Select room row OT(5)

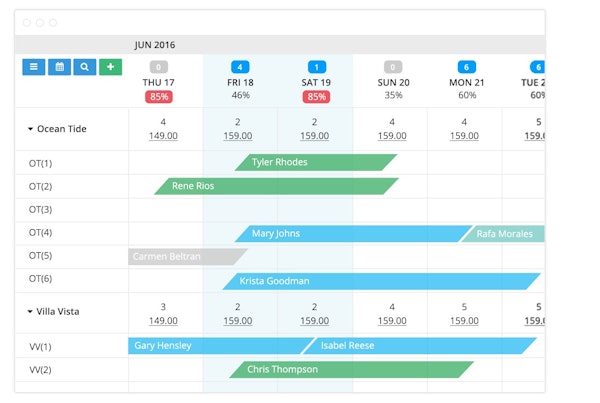pyautogui.click(x=40, y=256)
